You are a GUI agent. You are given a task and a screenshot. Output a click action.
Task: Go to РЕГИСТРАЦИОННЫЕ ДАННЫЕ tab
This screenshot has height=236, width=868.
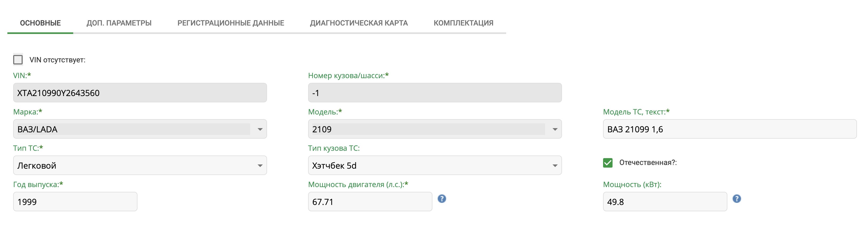[x=231, y=23]
